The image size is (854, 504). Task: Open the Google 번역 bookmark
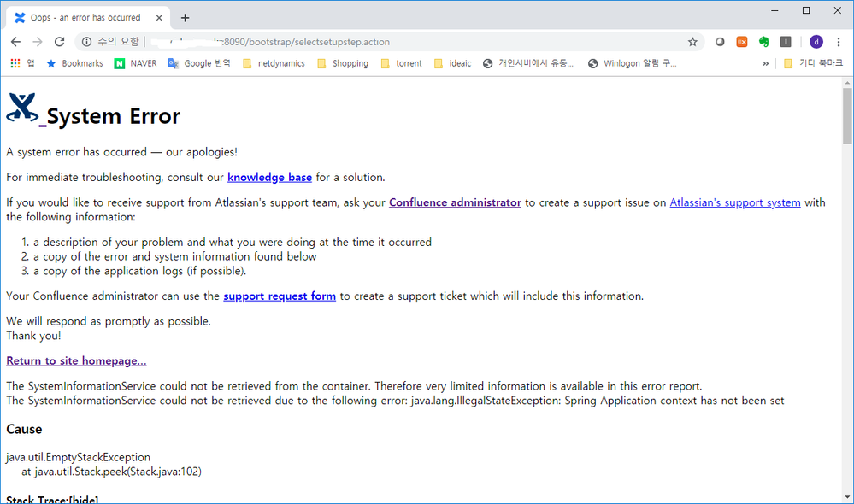[199, 63]
